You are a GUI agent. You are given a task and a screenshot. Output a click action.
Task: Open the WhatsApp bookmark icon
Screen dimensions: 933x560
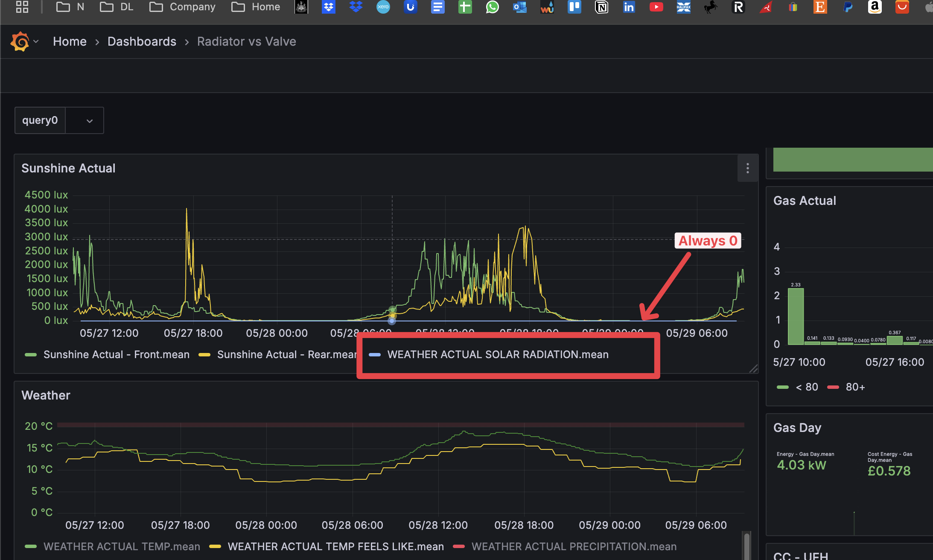click(x=492, y=7)
